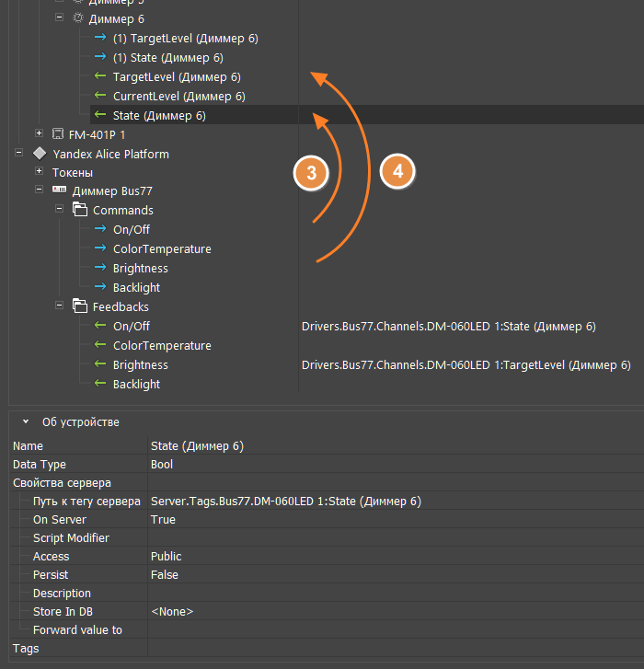Click the FM-401P 1 device icon

(x=59, y=134)
